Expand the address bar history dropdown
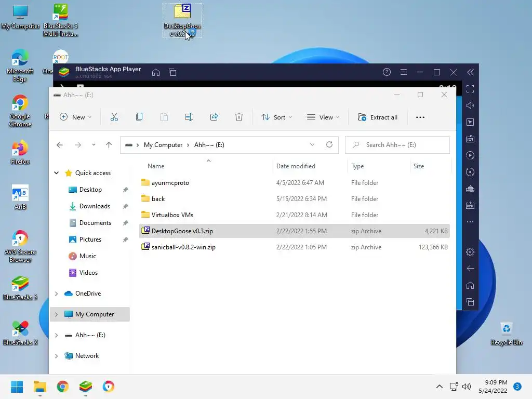Image resolution: width=532 pixels, height=399 pixels. 312,145
